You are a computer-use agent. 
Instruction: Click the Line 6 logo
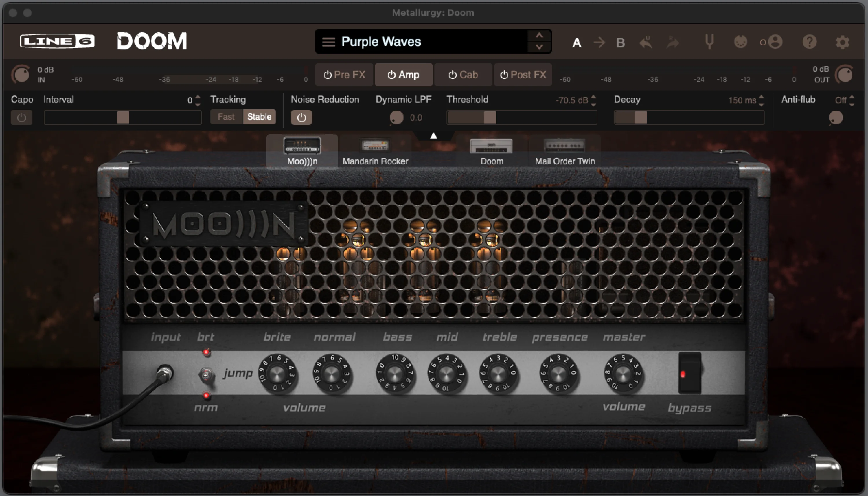[57, 41]
